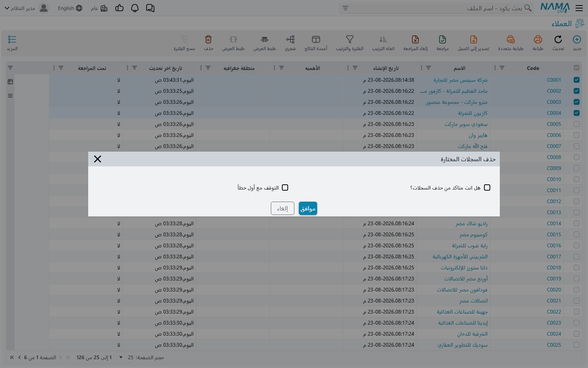Click the عام building icon
Viewport: 588px width, 368px height.
(x=104, y=8)
